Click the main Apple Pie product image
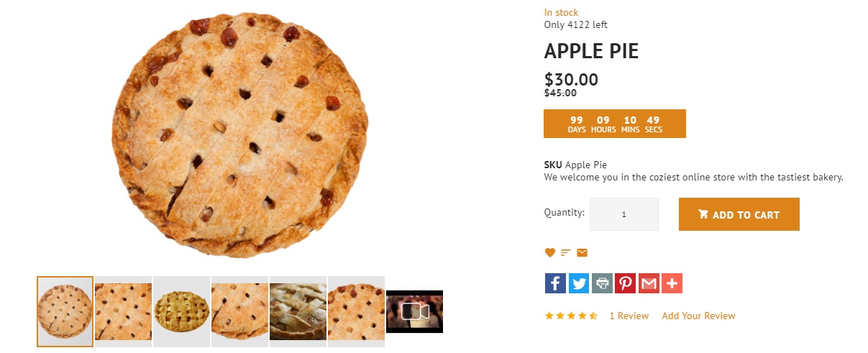The image size is (868, 353). [240, 134]
